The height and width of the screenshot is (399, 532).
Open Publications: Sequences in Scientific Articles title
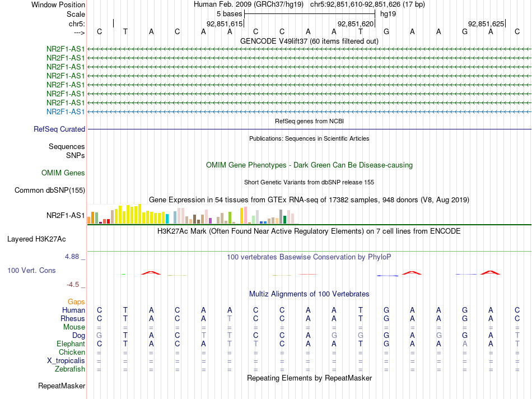[309, 138]
